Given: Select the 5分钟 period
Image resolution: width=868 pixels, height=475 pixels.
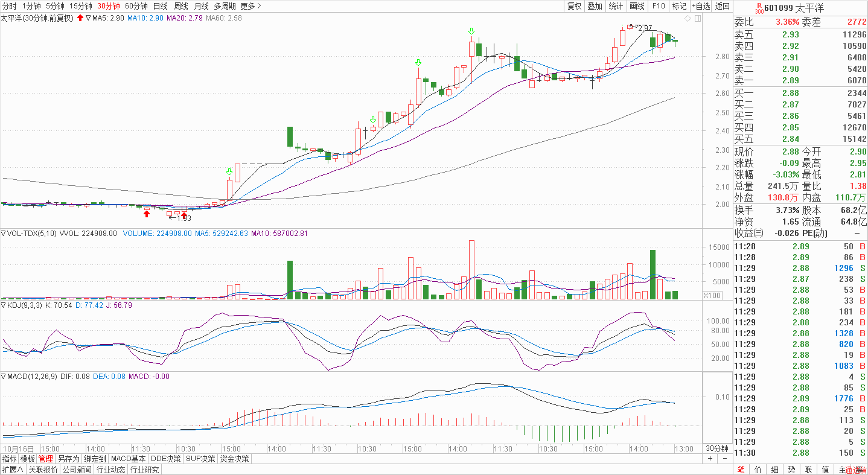Looking at the screenshot, I should [55, 6].
